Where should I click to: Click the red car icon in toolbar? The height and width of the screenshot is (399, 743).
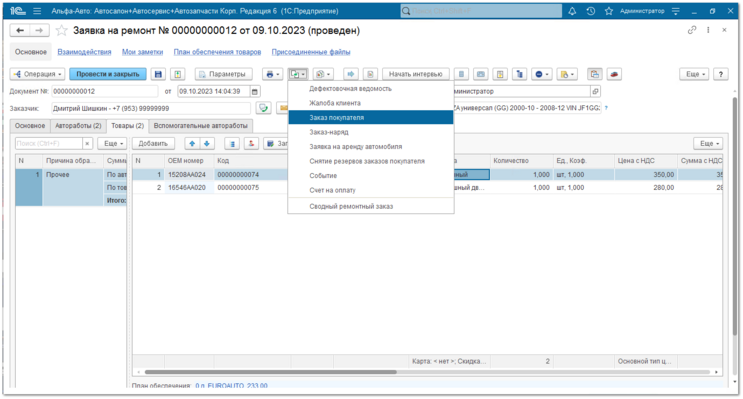click(614, 74)
